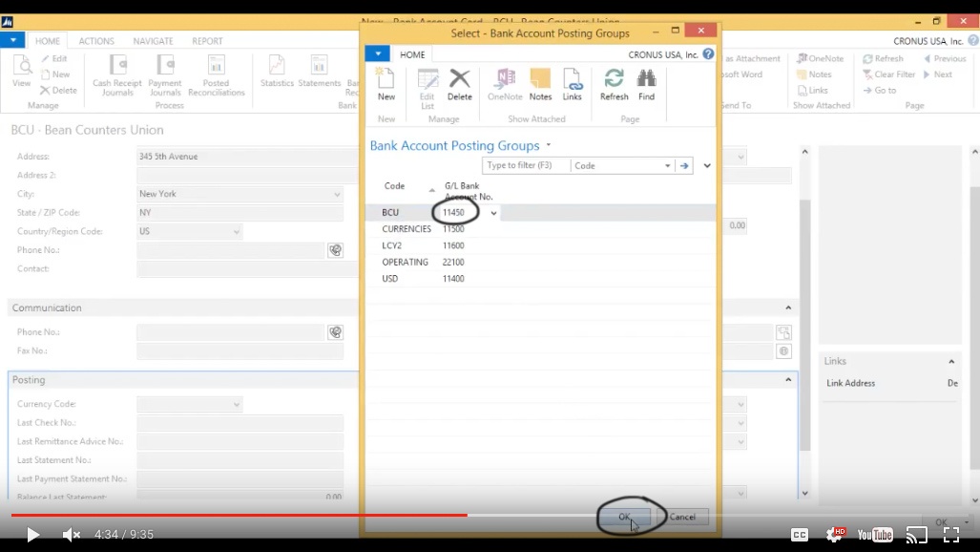This screenshot has height=552, width=980.
Task: Toggle closed captions on video
Action: click(800, 535)
